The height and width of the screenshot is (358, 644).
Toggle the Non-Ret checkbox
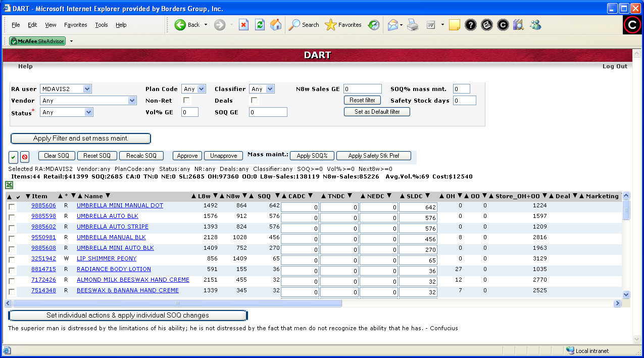187,101
